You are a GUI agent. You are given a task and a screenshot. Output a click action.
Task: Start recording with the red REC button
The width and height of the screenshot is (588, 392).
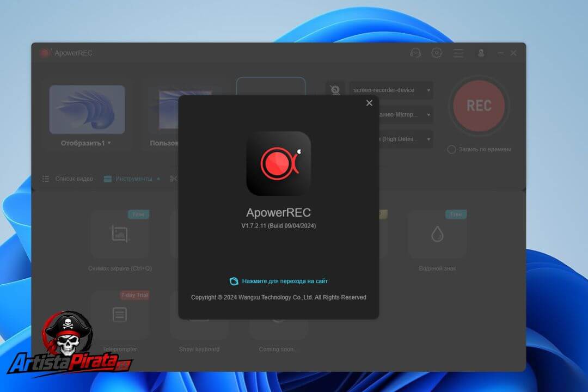click(x=479, y=106)
